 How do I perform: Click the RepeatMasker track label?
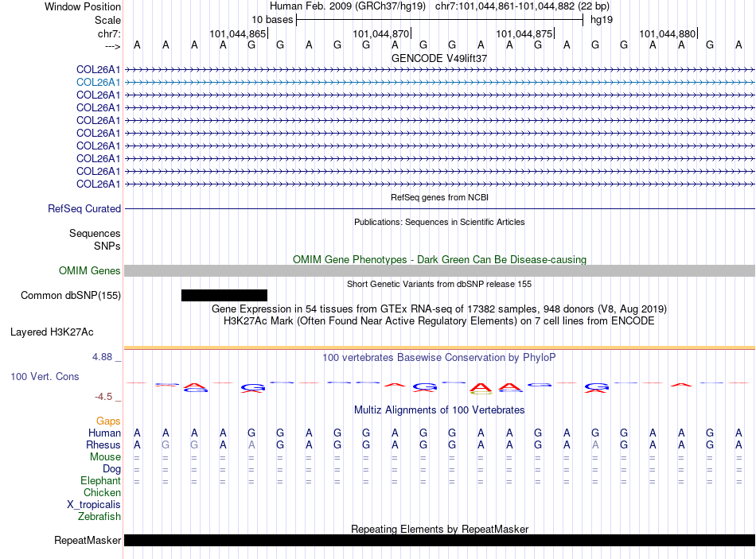[x=88, y=541]
